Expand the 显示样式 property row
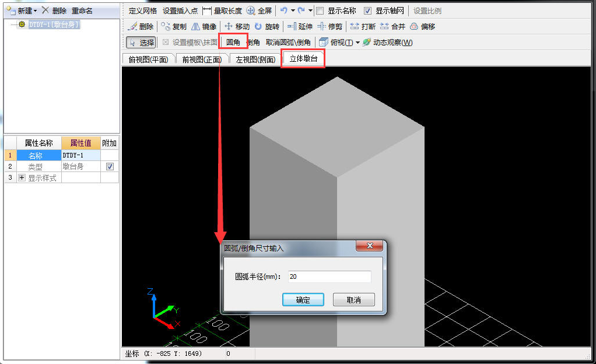The height and width of the screenshot is (364, 596). [x=22, y=178]
